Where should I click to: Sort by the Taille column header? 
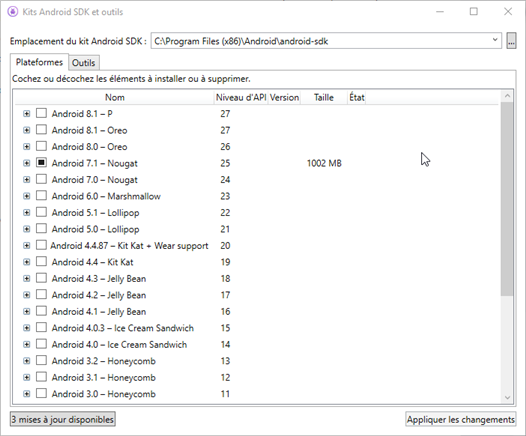point(324,98)
